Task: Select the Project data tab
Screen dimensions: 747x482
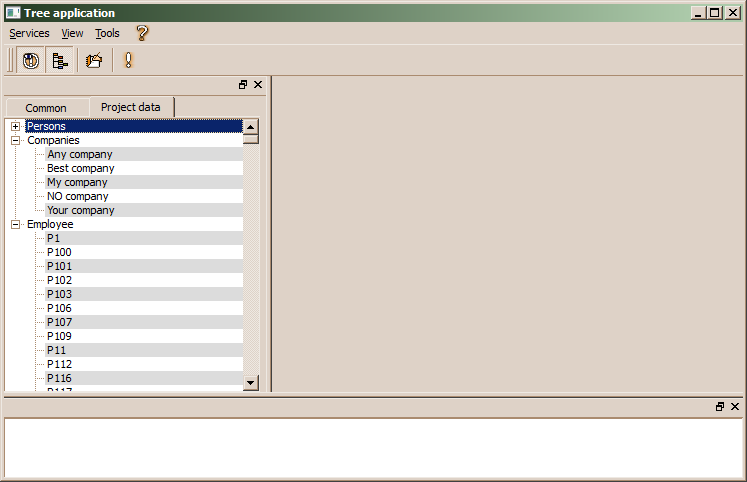Action: click(130, 107)
